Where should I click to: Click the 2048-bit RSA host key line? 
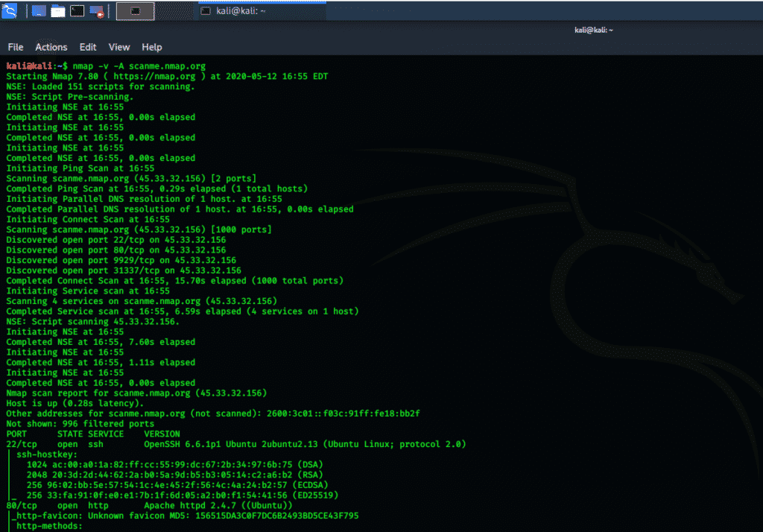click(174, 475)
